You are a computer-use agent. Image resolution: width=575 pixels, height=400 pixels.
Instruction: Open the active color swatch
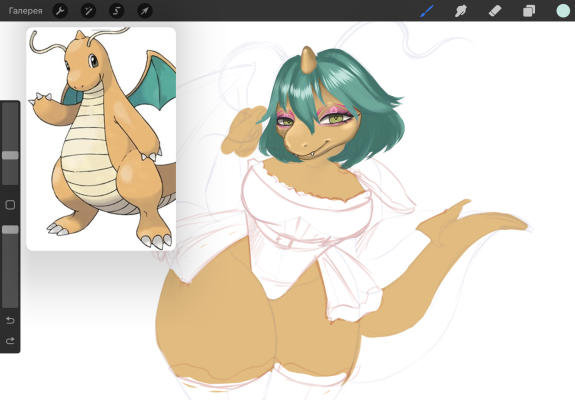click(563, 11)
